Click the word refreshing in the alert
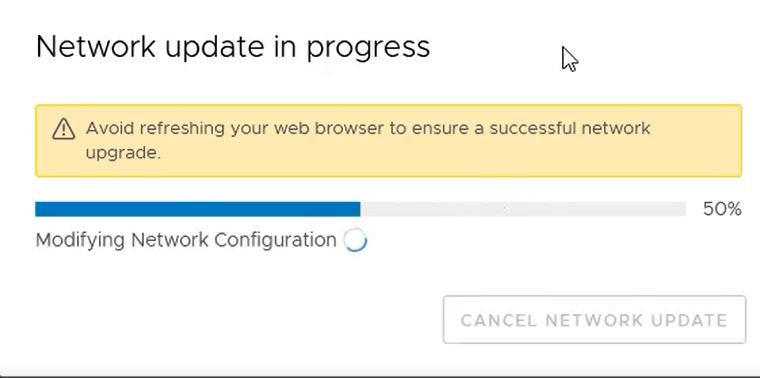The height and width of the screenshot is (378, 760). point(179,129)
